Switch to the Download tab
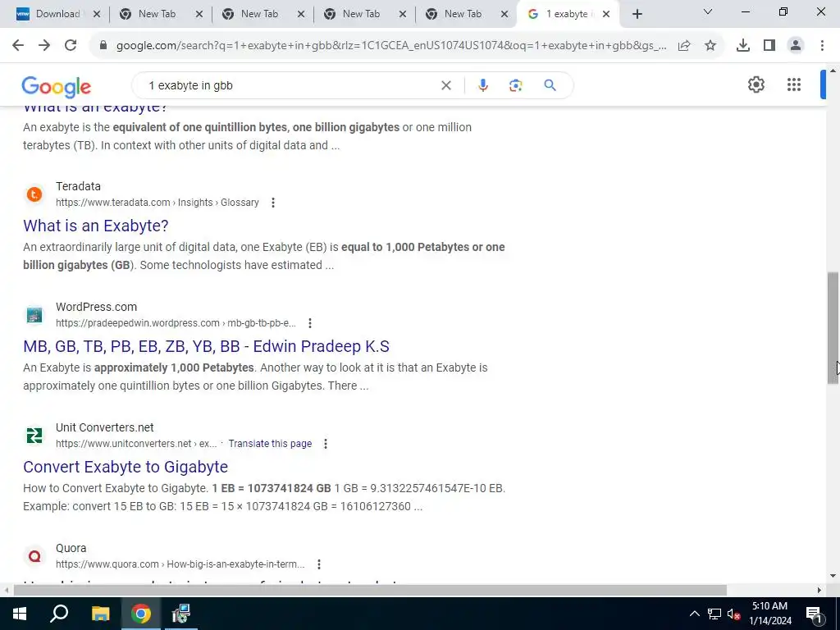The width and height of the screenshot is (840, 630). (x=58, y=14)
